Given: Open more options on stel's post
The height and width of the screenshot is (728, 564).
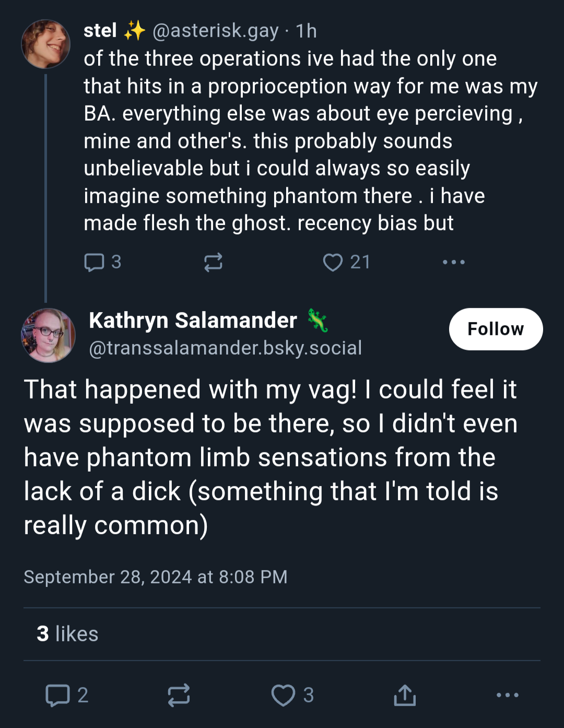Looking at the screenshot, I should 453,262.
